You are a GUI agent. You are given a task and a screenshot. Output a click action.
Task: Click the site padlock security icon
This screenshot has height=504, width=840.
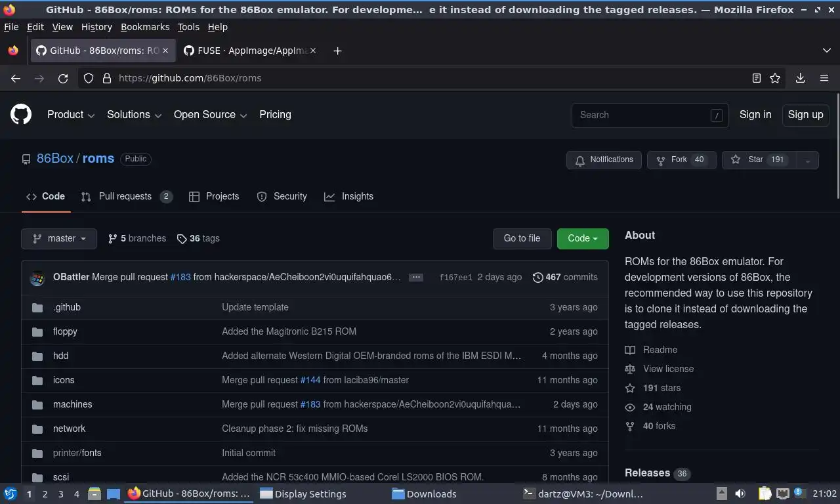pyautogui.click(x=107, y=78)
